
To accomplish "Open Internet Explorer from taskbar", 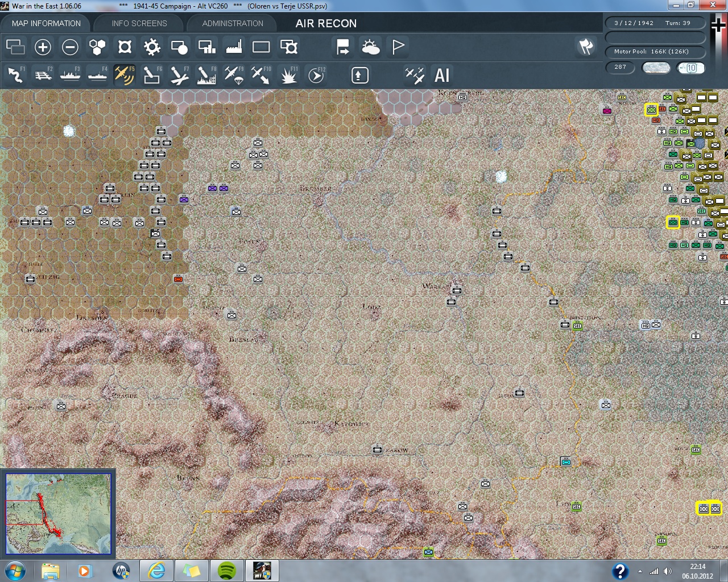I will [x=156, y=571].
